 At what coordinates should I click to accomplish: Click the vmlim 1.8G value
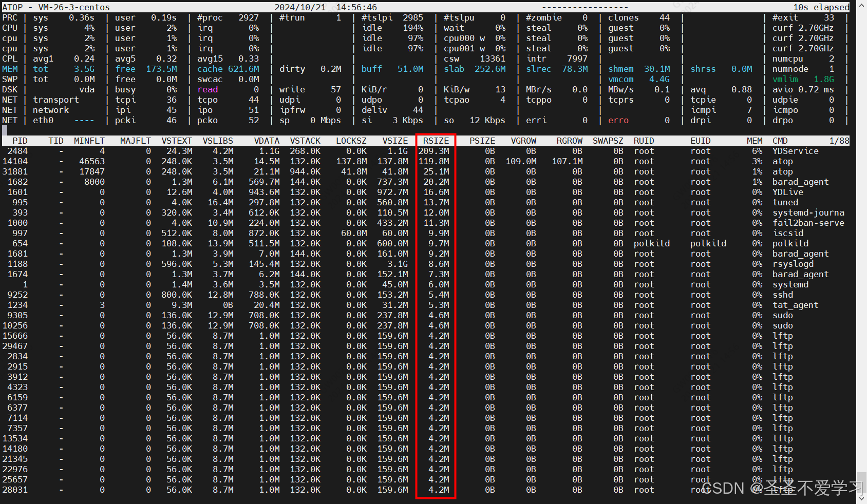point(803,79)
